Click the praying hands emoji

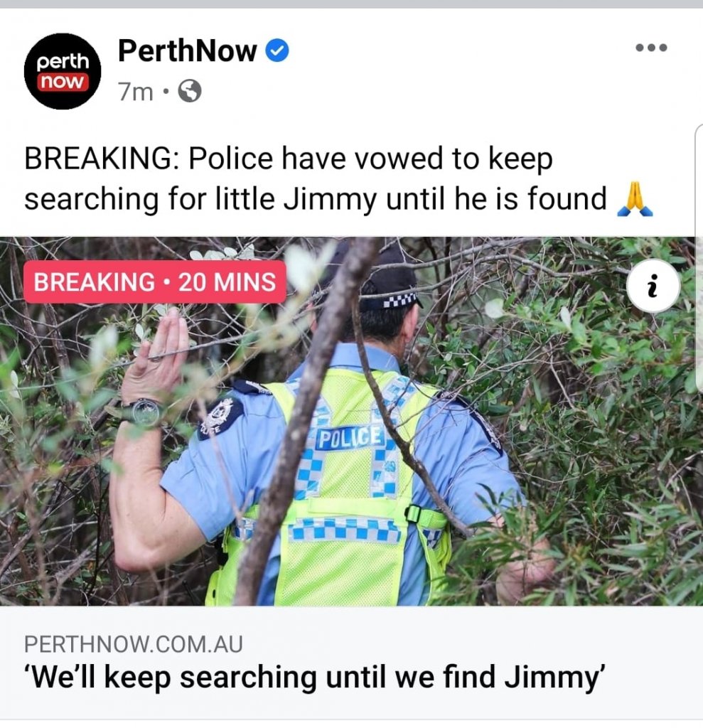[635, 200]
